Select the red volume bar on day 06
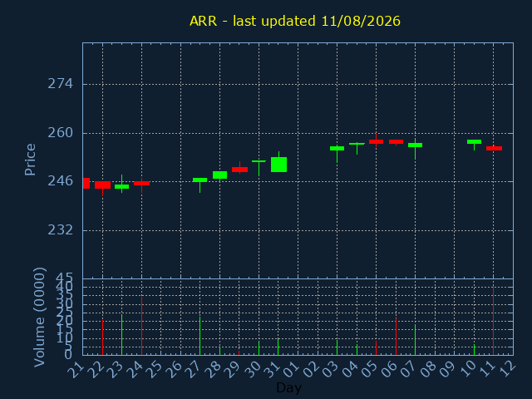This screenshot has width=532, height=399. coord(396,337)
